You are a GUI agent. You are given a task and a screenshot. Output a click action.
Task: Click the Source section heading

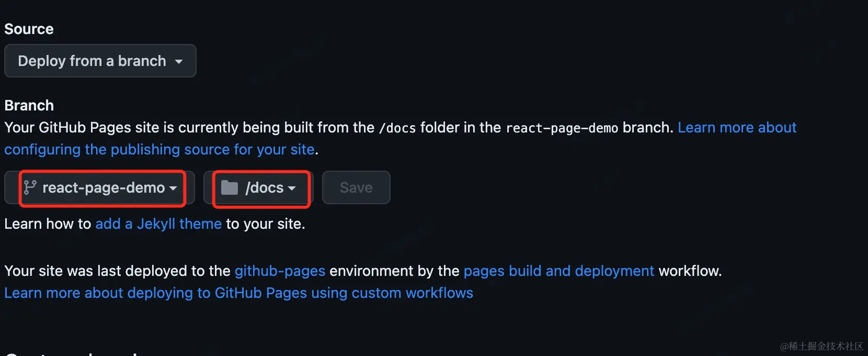coord(29,29)
